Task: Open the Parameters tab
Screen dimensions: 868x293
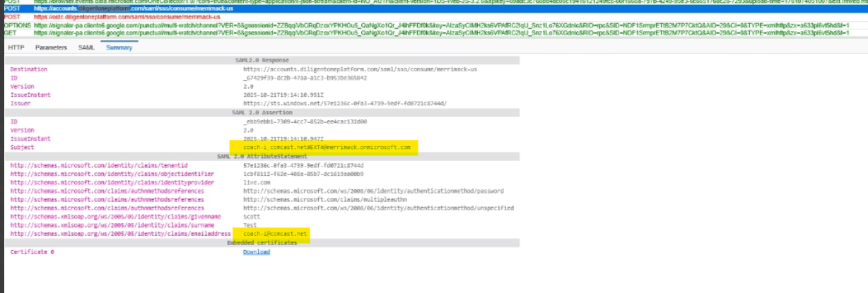Action: (x=52, y=47)
